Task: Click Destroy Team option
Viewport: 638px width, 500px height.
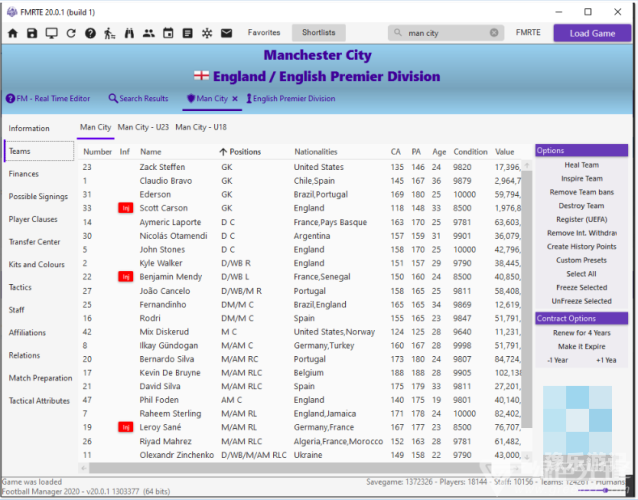Action: (x=581, y=206)
